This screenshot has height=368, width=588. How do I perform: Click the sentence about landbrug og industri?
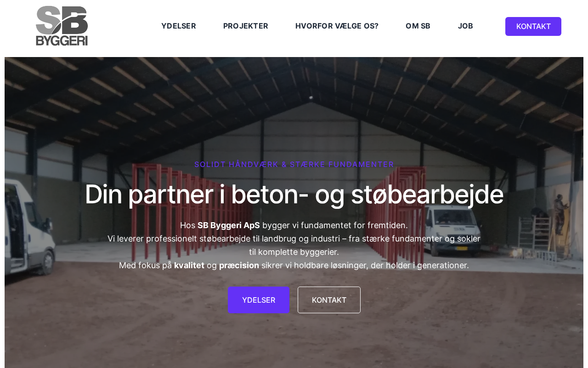tap(294, 245)
